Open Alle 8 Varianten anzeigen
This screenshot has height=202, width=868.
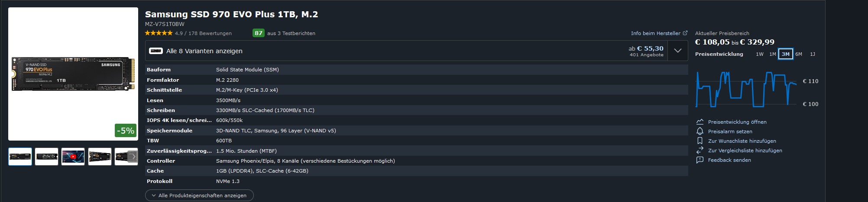tap(204, 51)
